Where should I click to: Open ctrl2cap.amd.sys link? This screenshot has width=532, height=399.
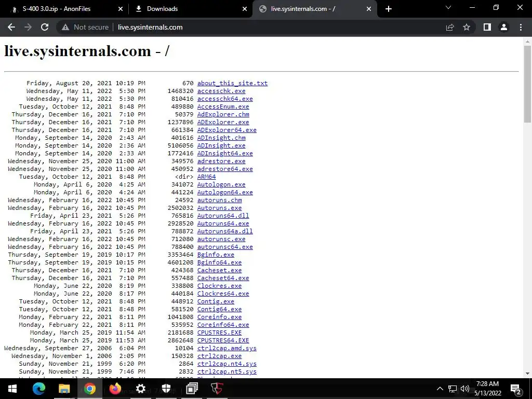click(x=227, y=349)
